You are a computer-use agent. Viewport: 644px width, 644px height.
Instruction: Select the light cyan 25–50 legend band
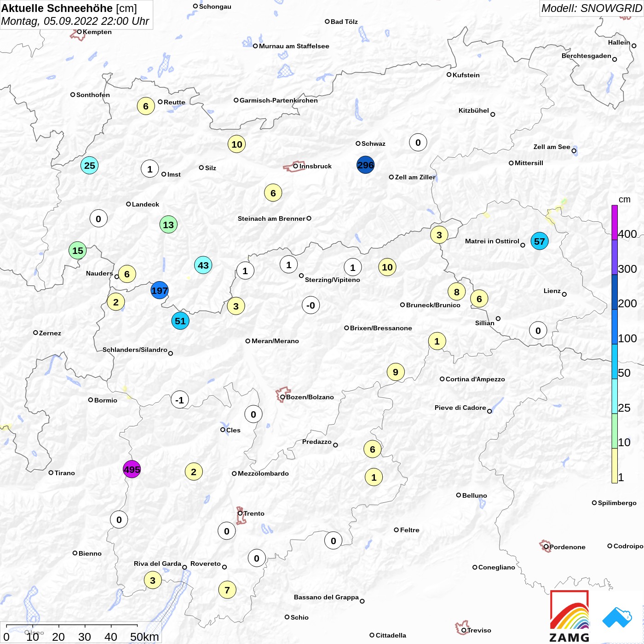pyautogui.click(x=615, y=396)
